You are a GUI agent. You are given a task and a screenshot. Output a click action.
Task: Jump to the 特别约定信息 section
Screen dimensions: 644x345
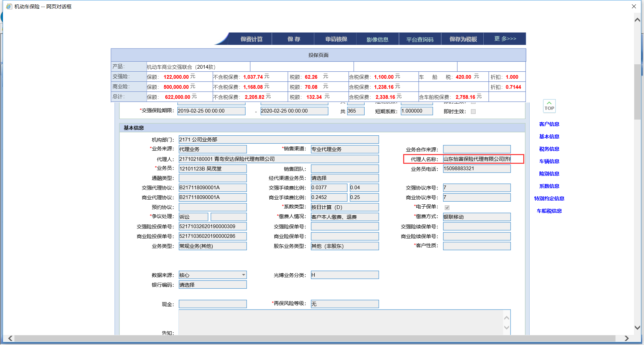point(549,198)
